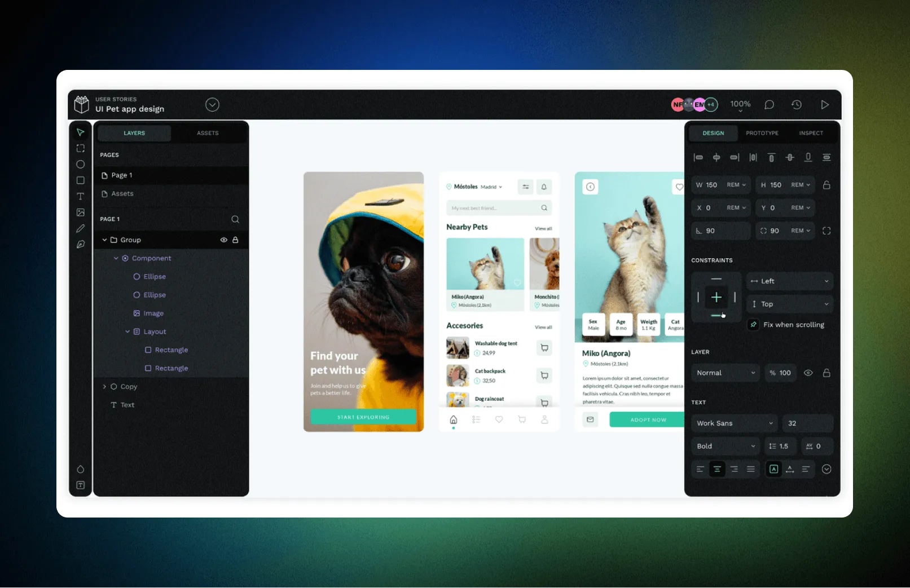Click the Start Exploring button
Viewport: 910px width, 588px height.
point(363,417)
